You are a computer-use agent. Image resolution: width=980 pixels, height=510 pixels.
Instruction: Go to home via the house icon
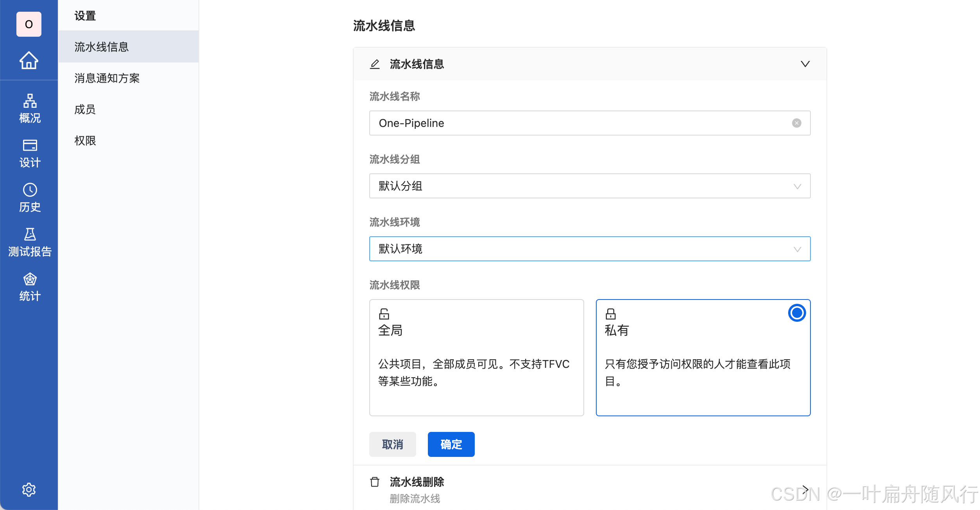pyautogui.click(x=29, y=60)
